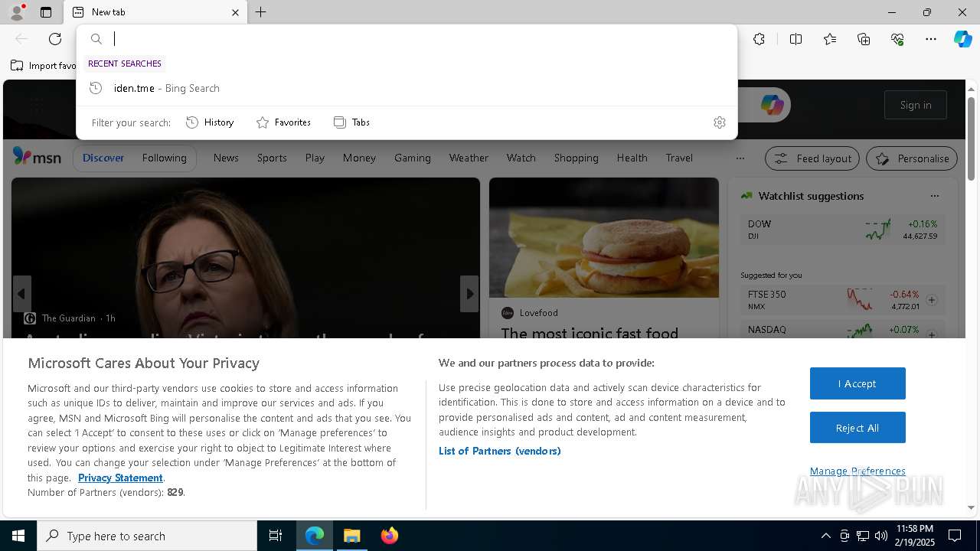Select the Following feed tab
The image size is (980, 551).
pyautogui.click(x=164, y=158)
